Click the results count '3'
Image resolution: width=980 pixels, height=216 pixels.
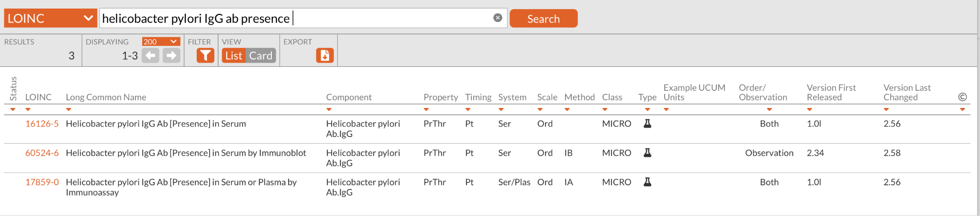(71, 55)
